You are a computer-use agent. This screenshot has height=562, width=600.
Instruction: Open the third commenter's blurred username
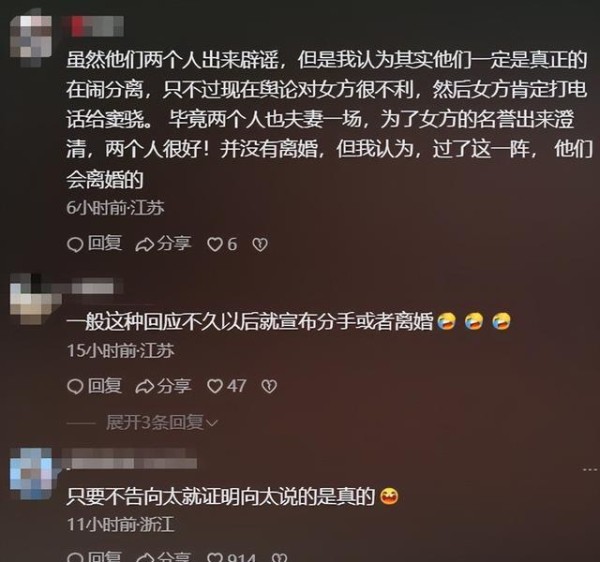(130, 462)
